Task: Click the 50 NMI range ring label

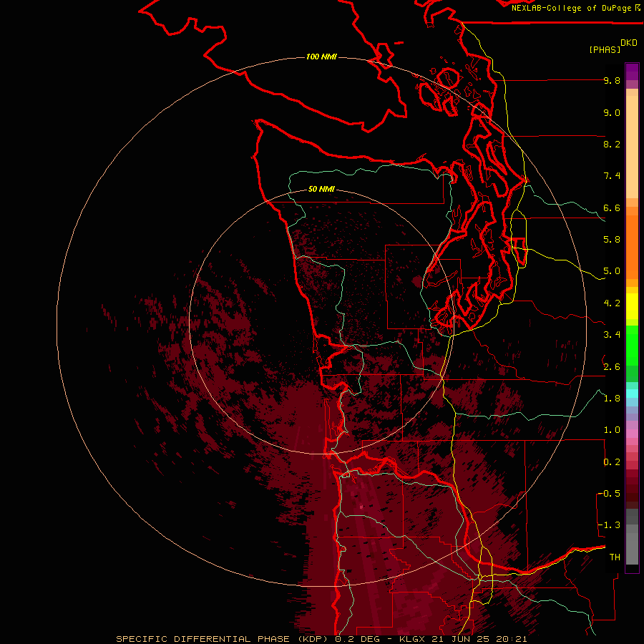Action: pyautogui.click(x=321, y=189)
